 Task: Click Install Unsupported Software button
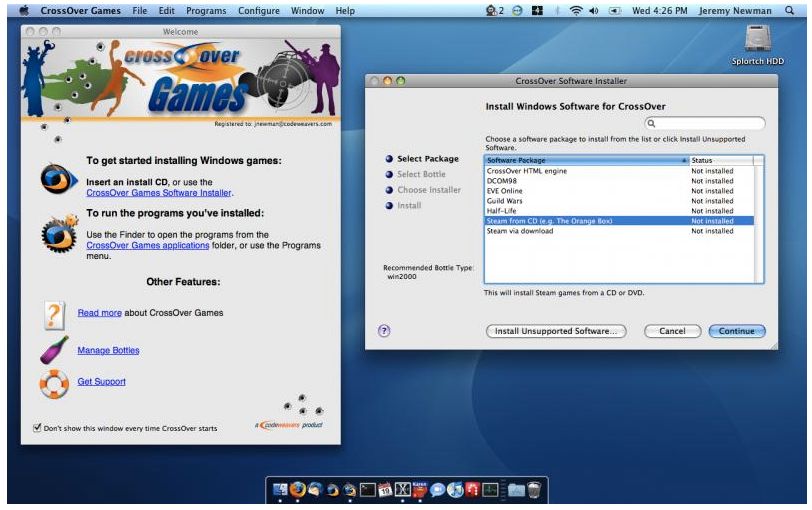click(x=556, y=331)
